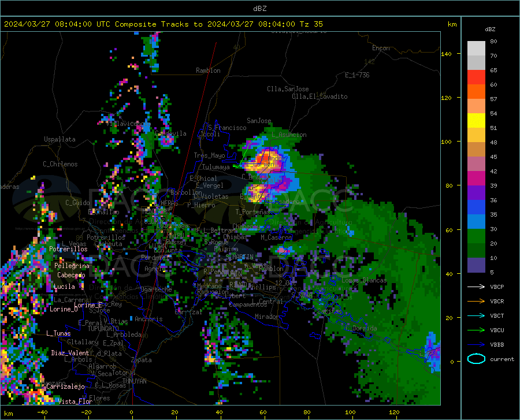Viewport: 520px width, 420px height.
Task: Click the green VBCU arrow in legend
Action: (476, 330)
